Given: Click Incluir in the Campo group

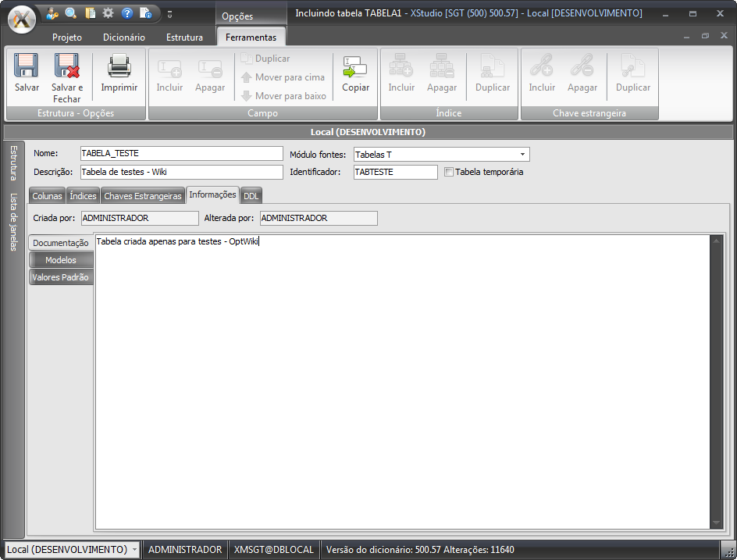Looking at the screenshot, I should (x=169, y=75).
